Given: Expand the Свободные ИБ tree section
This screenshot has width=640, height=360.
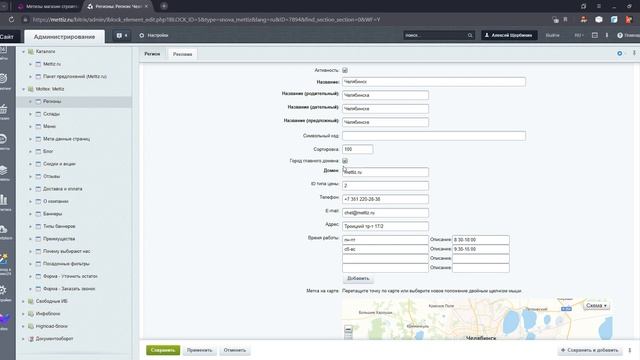Looking at the screenshot, I should tap(23, 301).
